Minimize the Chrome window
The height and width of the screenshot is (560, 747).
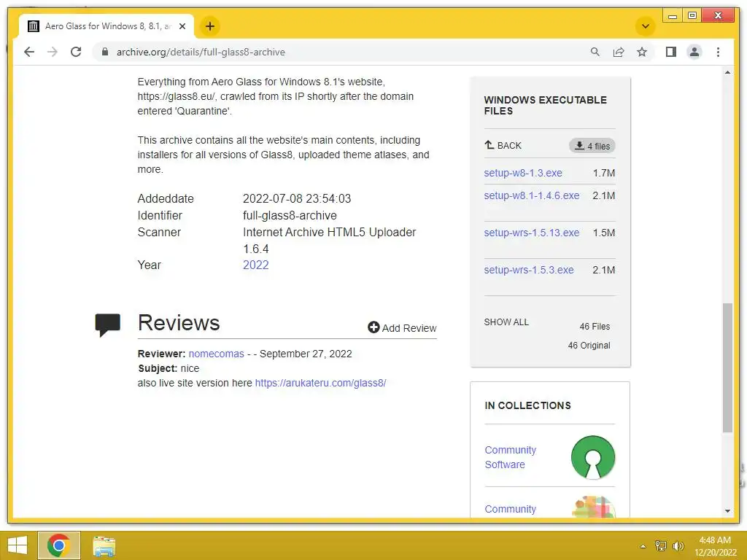point(672,16)
